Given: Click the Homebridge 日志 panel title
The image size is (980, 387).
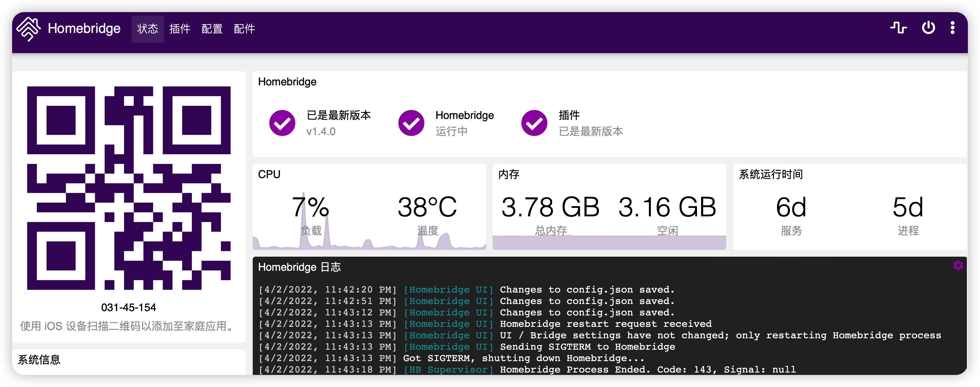Looking at the screenshot, I should (299, 267).
